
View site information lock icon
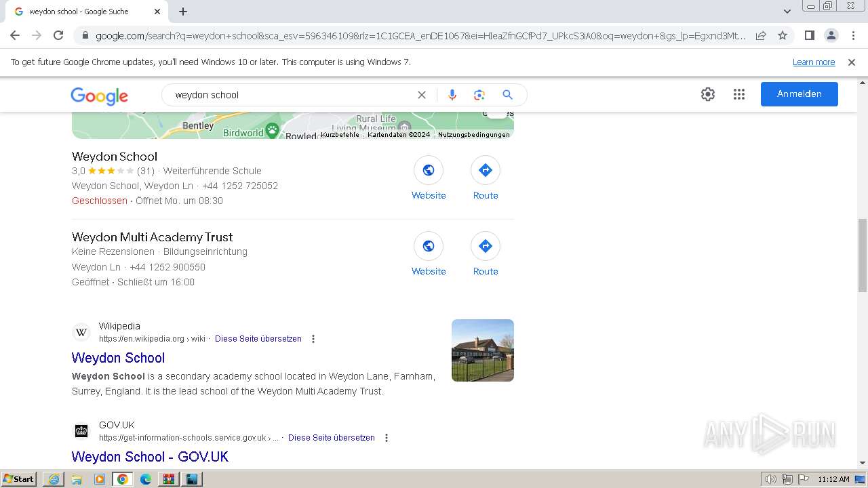pos(85,36)
